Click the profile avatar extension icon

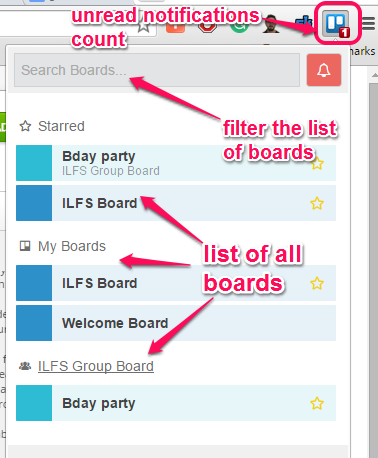coord(270,24)
